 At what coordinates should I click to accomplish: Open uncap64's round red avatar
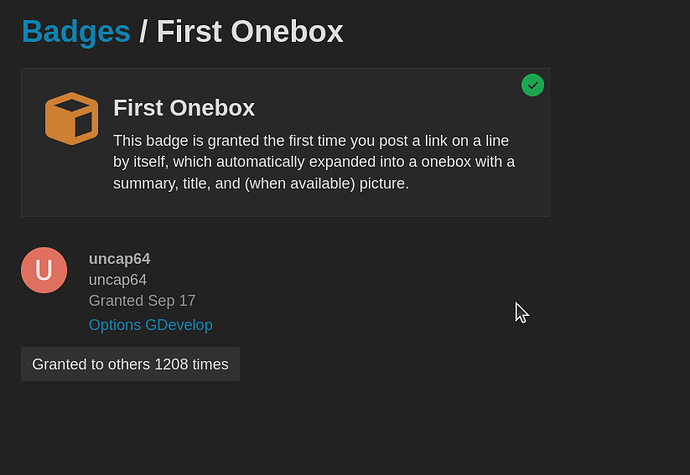click(44, 270)
